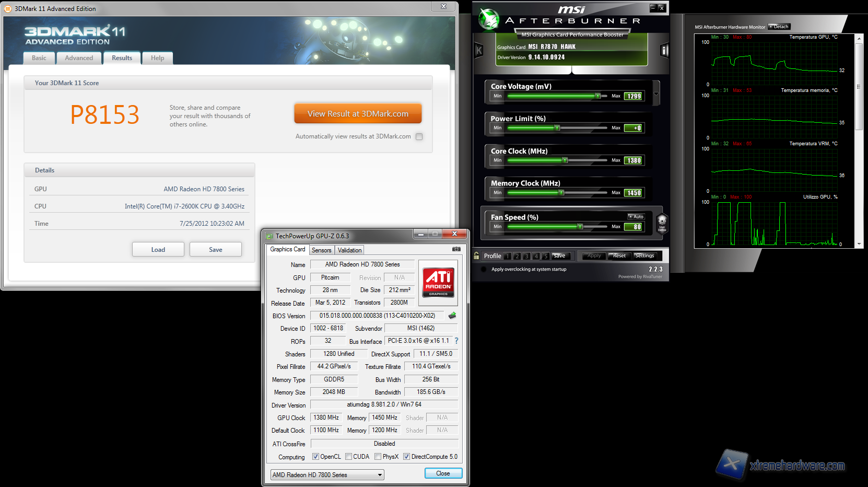Enable apply overclocking at system startup
The width and height of the screenshot is (868, 487).
pyautogui.click(x=483, y=270)
